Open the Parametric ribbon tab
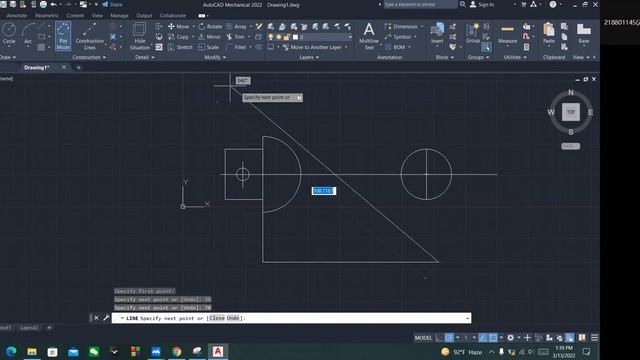 (47, 16)
